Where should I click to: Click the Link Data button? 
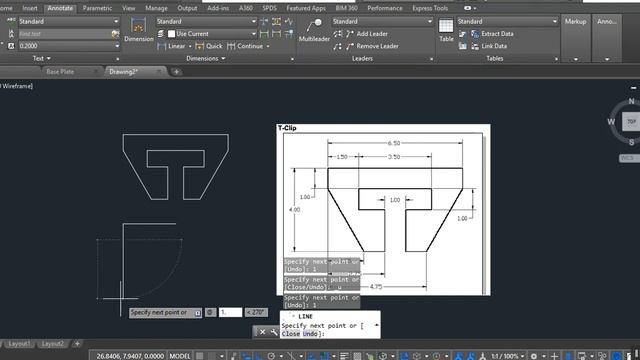tap(489, 46)
